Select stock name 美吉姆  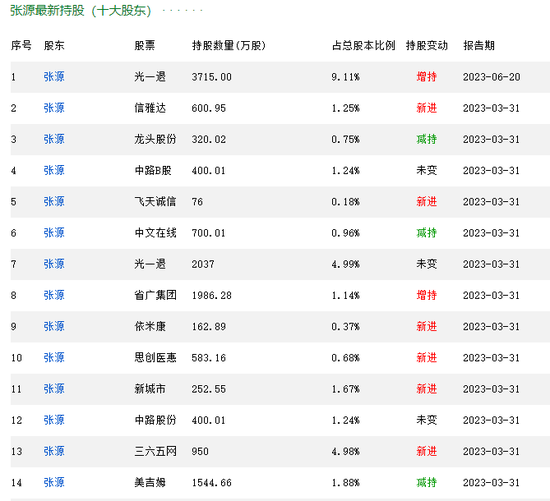[x=150, y=483]
